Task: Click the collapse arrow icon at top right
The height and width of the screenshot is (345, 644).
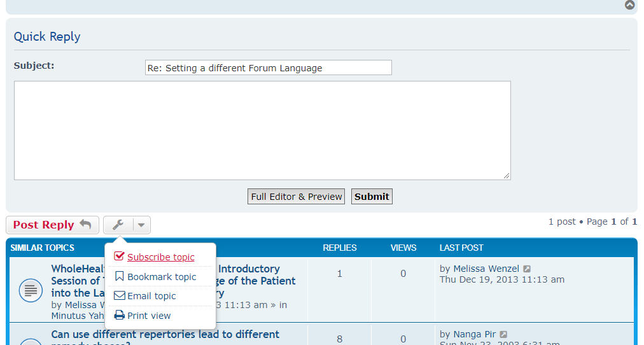Action: pos(629,5)
